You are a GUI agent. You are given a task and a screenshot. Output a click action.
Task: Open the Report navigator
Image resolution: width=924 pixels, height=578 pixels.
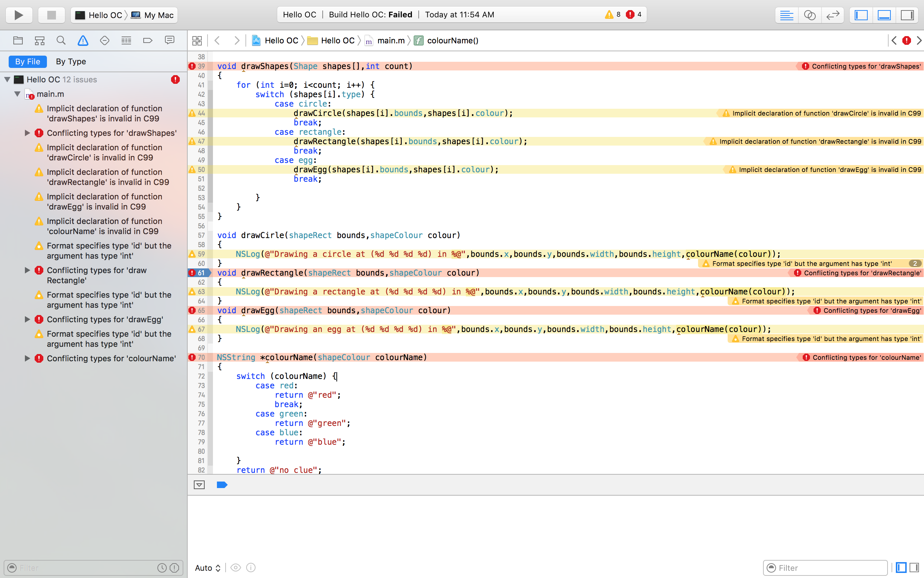click(170, 40)
